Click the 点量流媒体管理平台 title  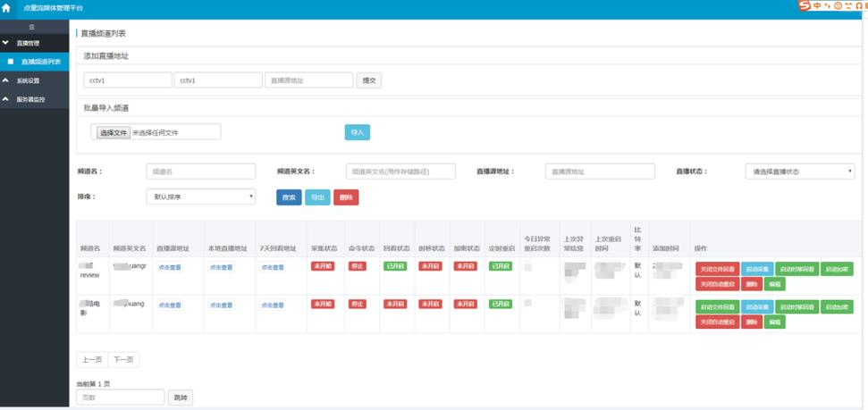[x=53, y=8]
